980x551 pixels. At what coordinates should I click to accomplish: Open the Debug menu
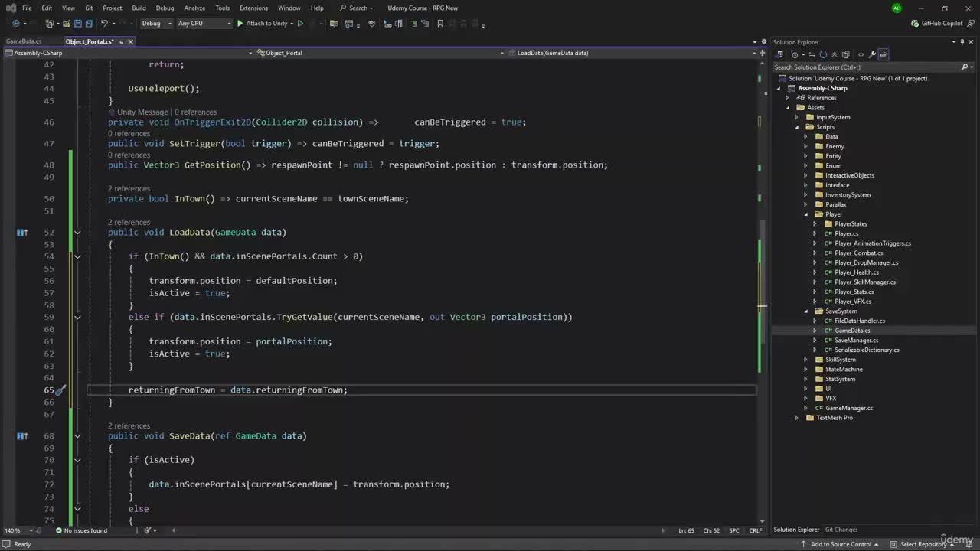(165, 8)
